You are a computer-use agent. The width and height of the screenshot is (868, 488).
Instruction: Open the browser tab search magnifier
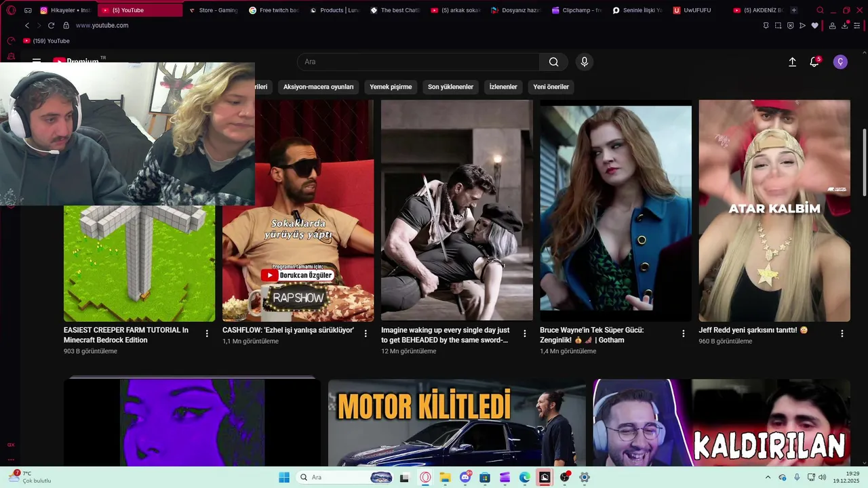tap(820, 10)
